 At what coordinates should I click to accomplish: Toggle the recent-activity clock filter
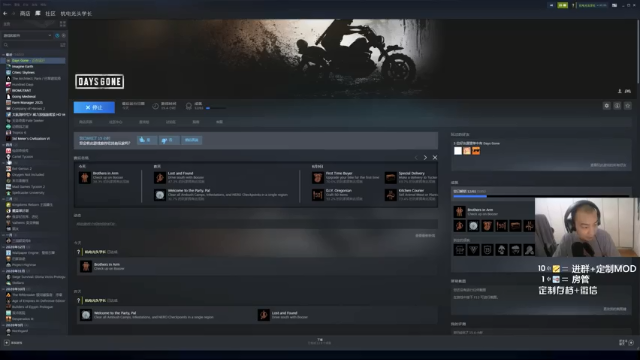click(57, 36)
